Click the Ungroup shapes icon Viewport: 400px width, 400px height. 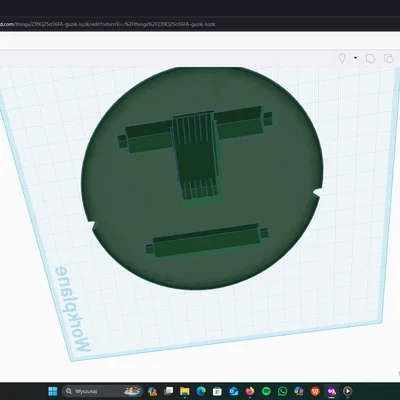(389, 59)
